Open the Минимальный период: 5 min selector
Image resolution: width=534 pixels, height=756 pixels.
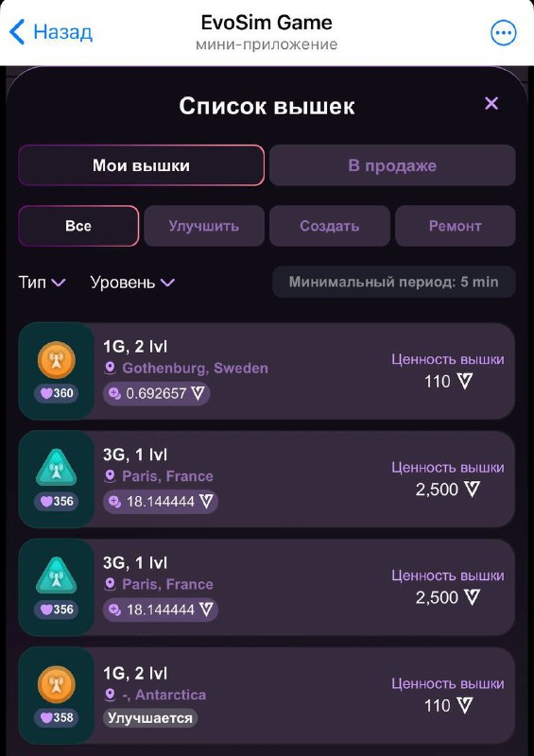[x=393, y=282]
